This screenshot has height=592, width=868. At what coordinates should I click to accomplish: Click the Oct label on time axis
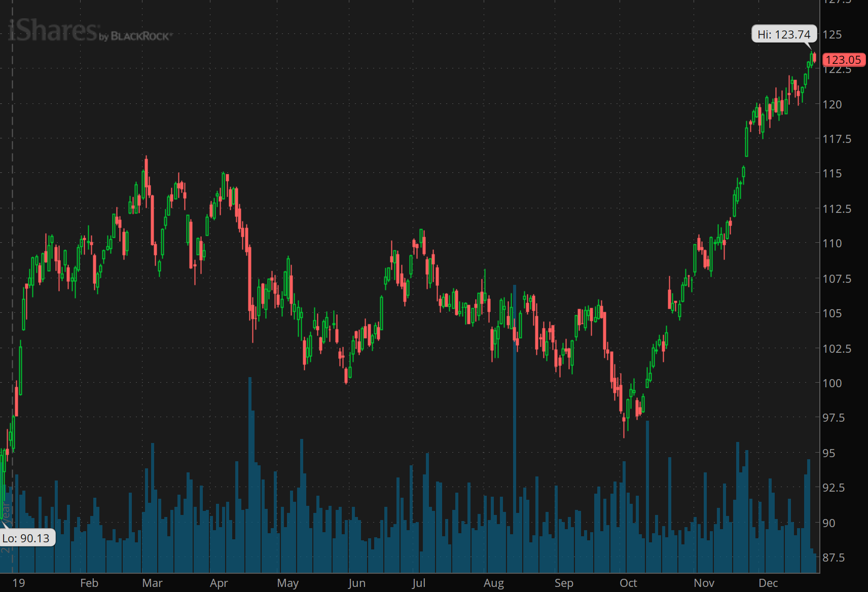tap(628, 583)
